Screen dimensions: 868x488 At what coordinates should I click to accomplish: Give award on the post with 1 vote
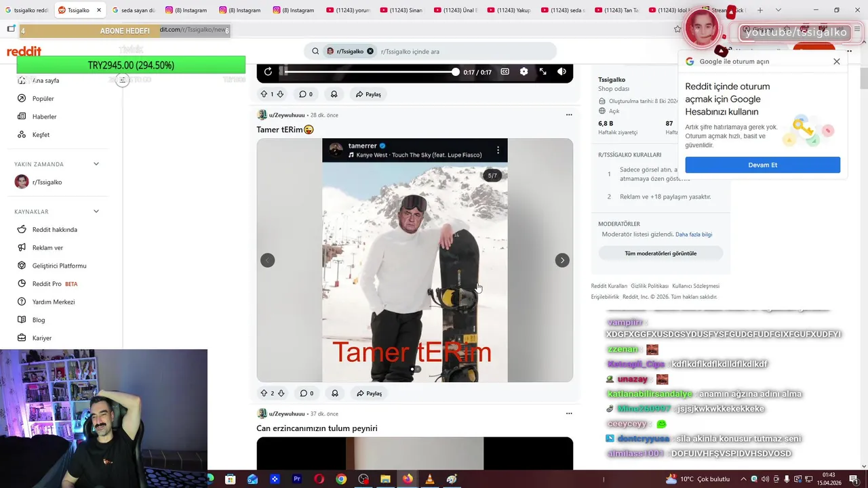[x=334, y=94]
